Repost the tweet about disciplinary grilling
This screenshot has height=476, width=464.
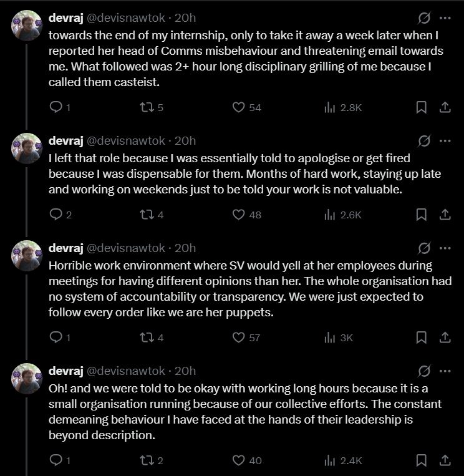152,107
